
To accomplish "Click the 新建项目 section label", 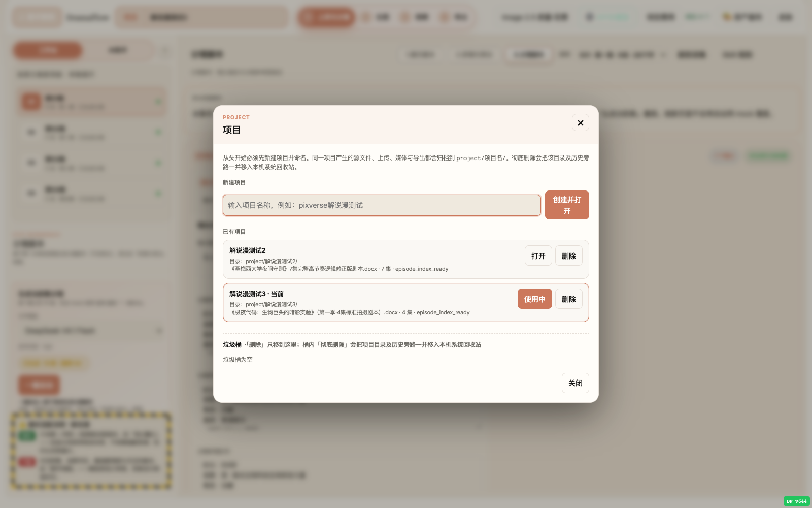I will point(234,182).
